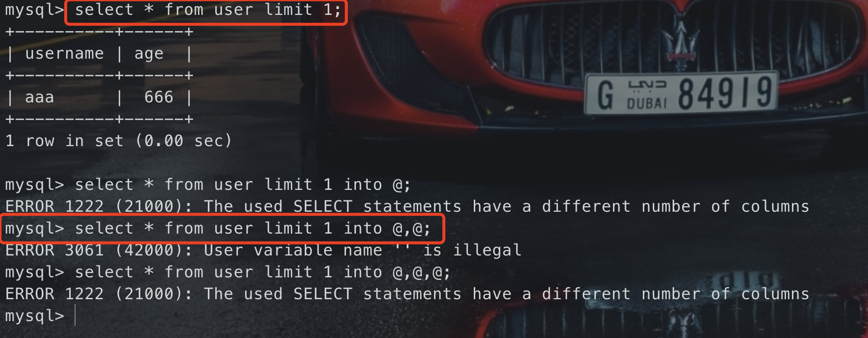Click the first 'mysql>' prompt label
This screenshot has height=338, width=868.
click(34, 10)
